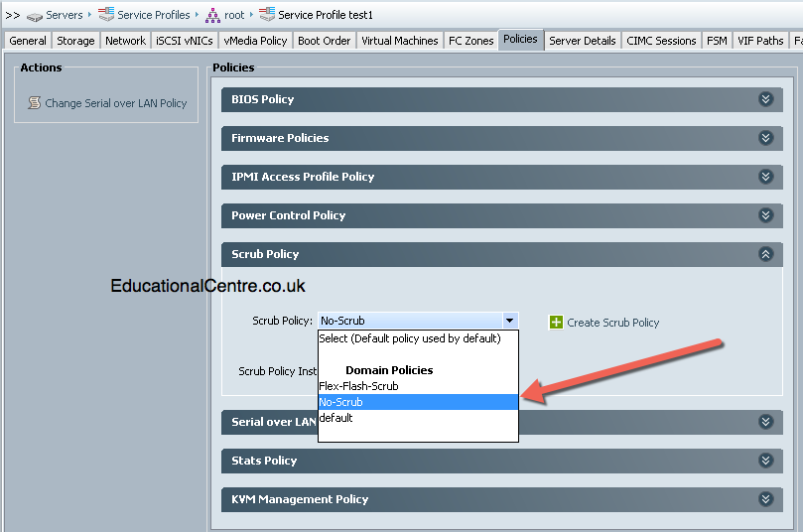Click the Service Profiles breadcrumb icon
The height and width of the screenshot is (532, 803).
point(106,14)
